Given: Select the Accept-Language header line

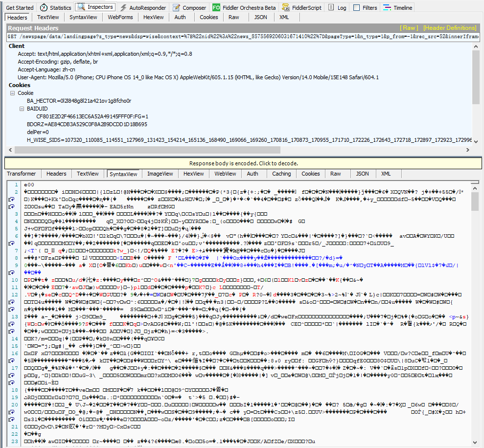Looking at the screenshot, I should click(46, 69).
